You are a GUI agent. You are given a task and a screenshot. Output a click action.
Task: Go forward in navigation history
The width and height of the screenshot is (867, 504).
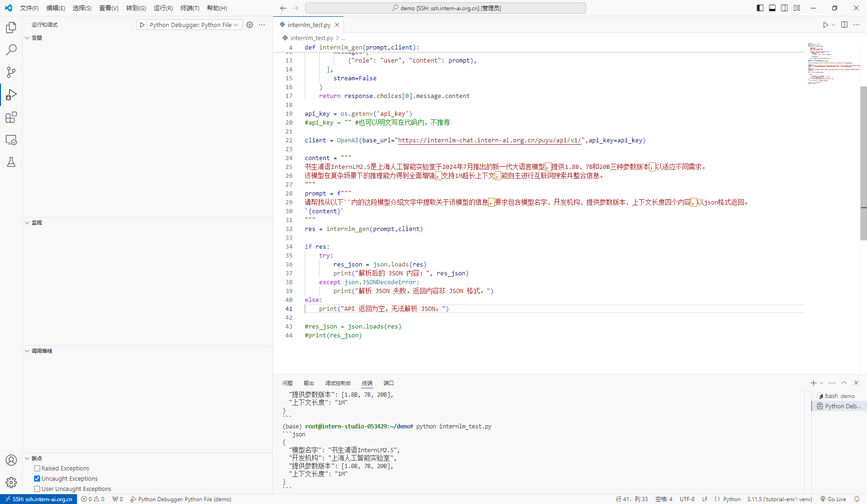click(295, 8)
